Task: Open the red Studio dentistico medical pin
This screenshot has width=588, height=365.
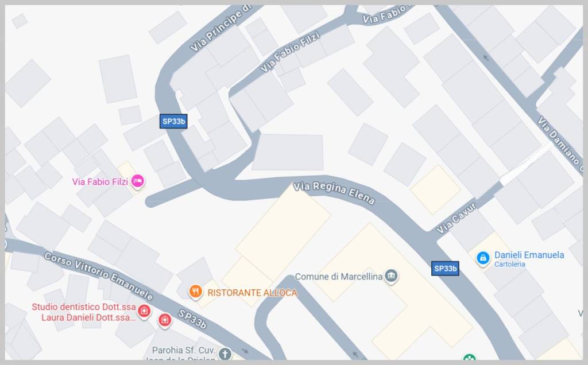Action: click(144, 311)
